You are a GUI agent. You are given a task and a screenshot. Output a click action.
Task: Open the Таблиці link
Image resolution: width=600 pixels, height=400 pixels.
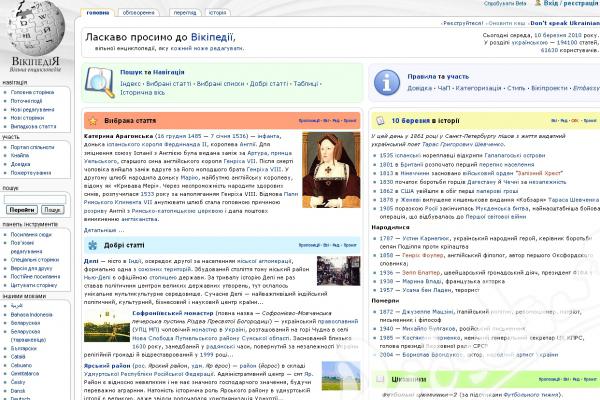pyautogui.click(x=306, y=84)
